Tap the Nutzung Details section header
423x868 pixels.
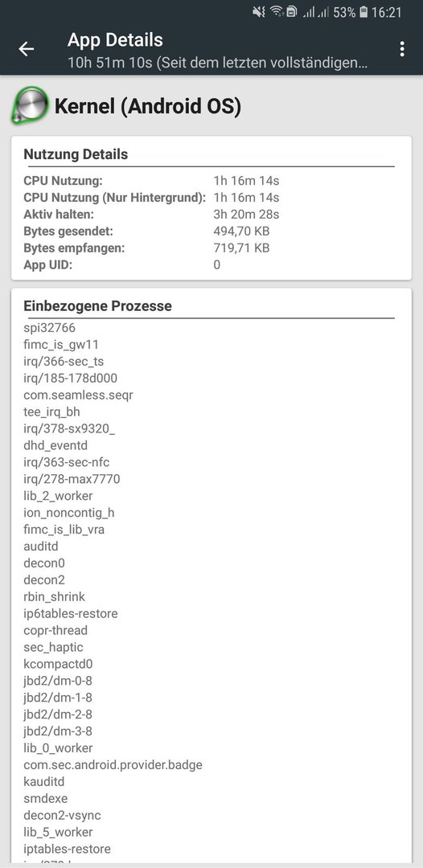(x=76, y=154)
